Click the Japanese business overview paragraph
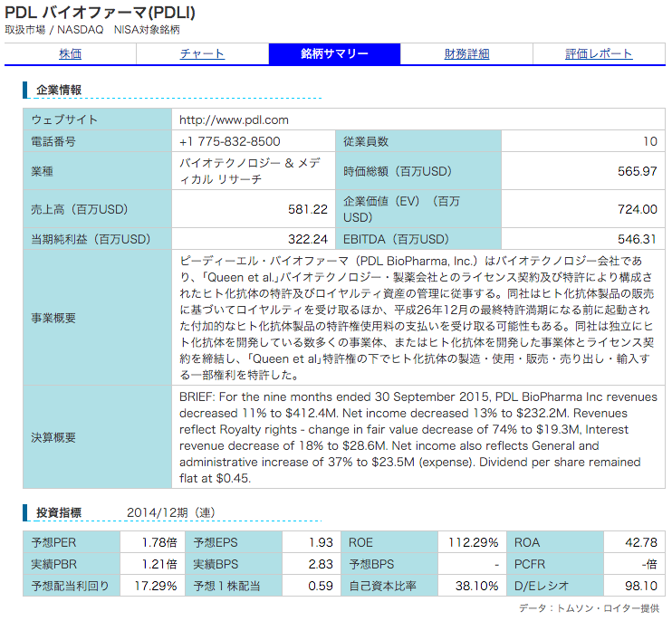This screenshot has height=621, width=672. [x=417, y=319]
